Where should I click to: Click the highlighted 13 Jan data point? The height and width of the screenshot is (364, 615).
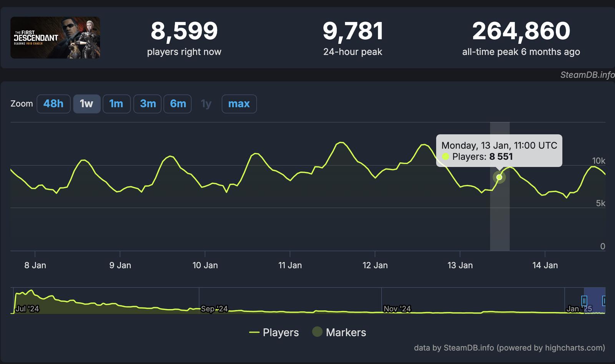(x=499, y=177)
